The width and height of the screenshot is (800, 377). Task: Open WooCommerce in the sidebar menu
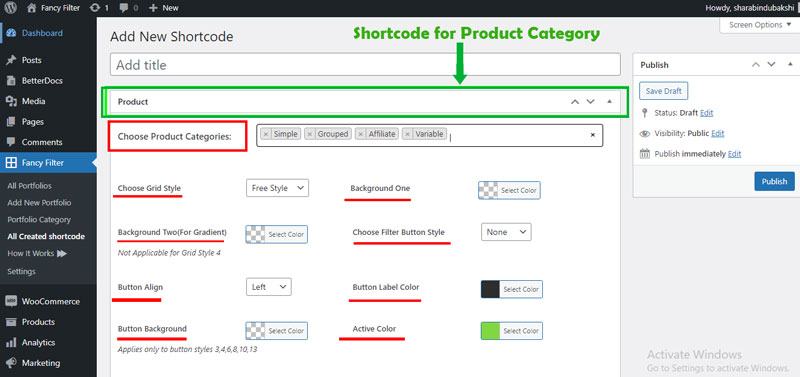tap(48, 301)
